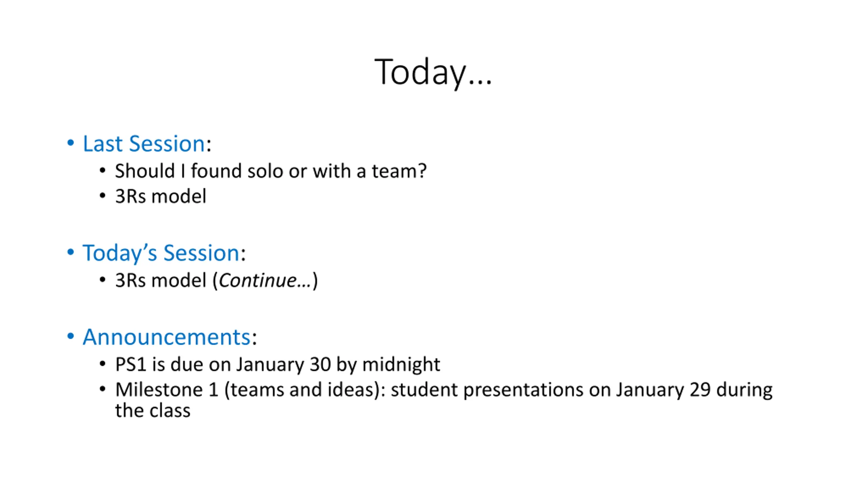The image size is (868, 488).
Task: Click the bullet dot before Announcements
Action: (x=71, y=336)
